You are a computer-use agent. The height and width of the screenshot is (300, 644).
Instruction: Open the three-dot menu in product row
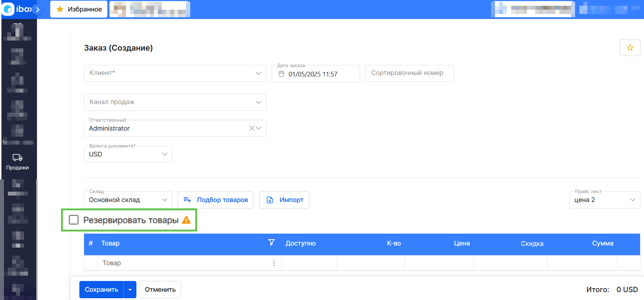(x=274, y=263)
